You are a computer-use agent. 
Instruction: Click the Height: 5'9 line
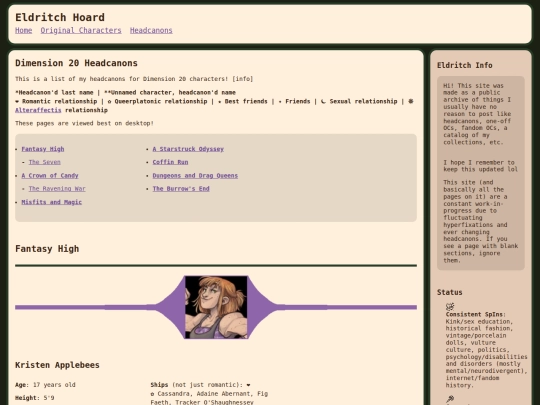[x=34, y=398]
